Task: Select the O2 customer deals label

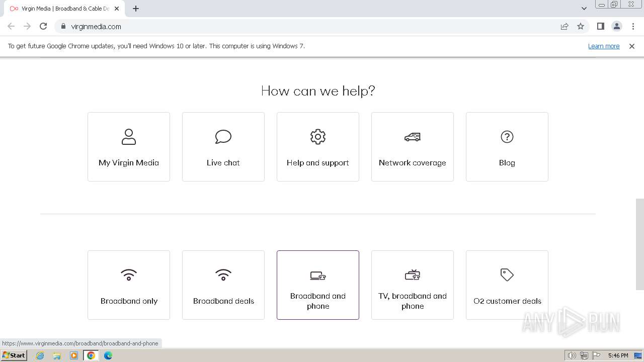Action: 507,301
